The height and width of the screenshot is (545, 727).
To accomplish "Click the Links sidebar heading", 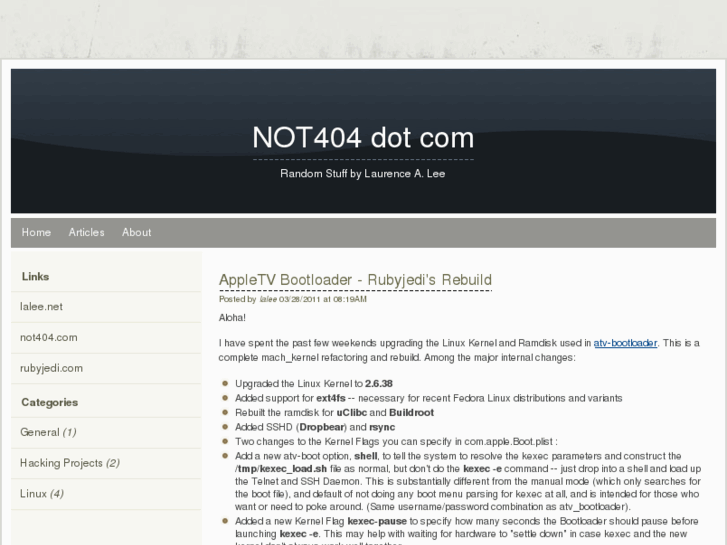I will point(35,276).
